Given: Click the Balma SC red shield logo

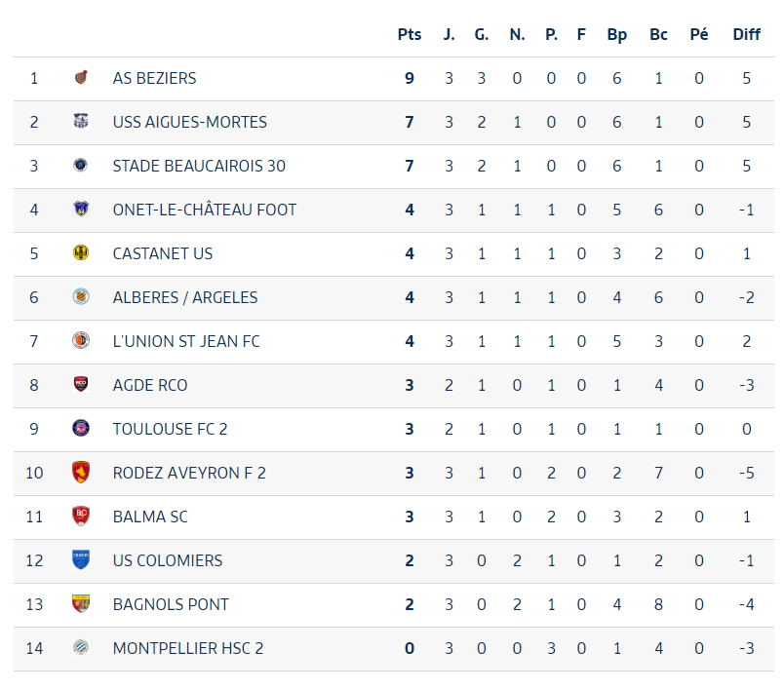Looking at the screenshot, I should (x=81, y=517).
